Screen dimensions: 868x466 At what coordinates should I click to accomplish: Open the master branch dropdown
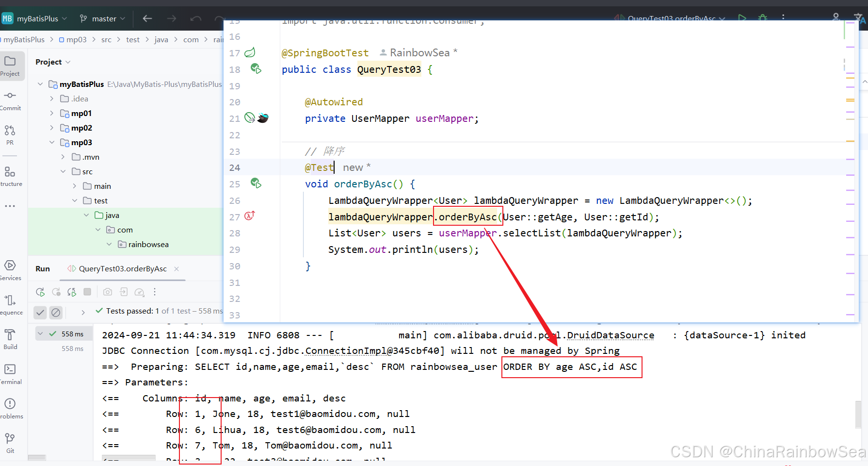pos(102,18)
